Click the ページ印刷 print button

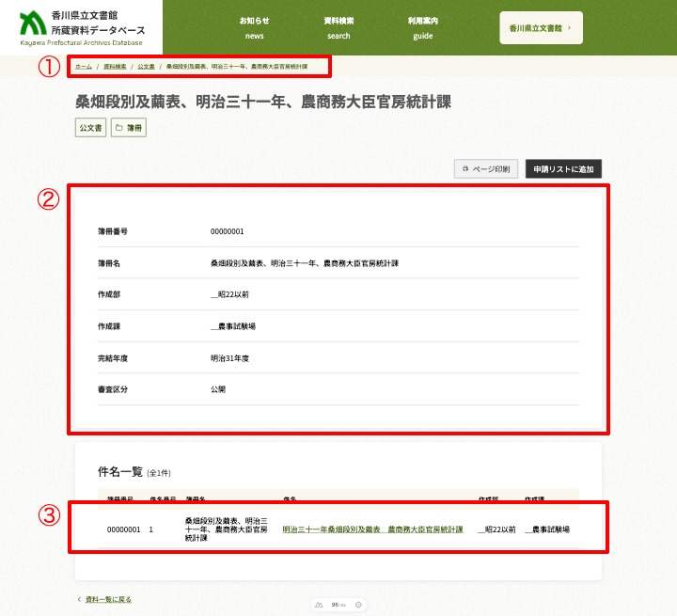click(x=486, y=169)
